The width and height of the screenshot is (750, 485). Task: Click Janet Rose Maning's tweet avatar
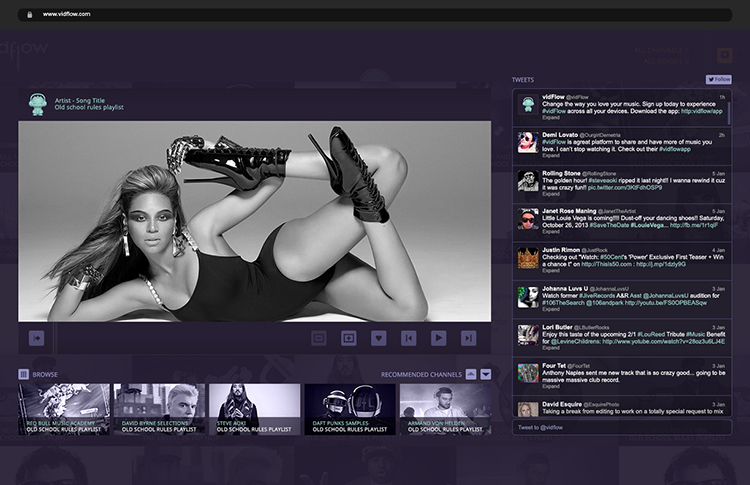[528, 219]
